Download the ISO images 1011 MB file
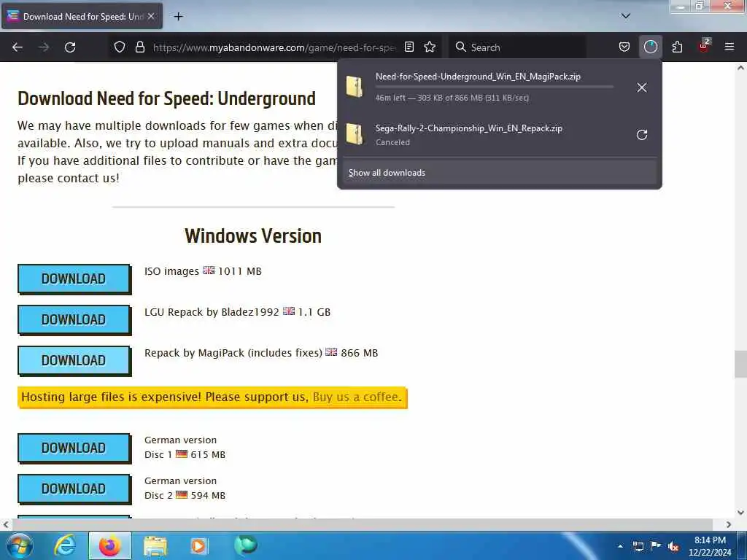Image resolution: width=747 pixels, height=560 pixels. (x=74, y=279)
